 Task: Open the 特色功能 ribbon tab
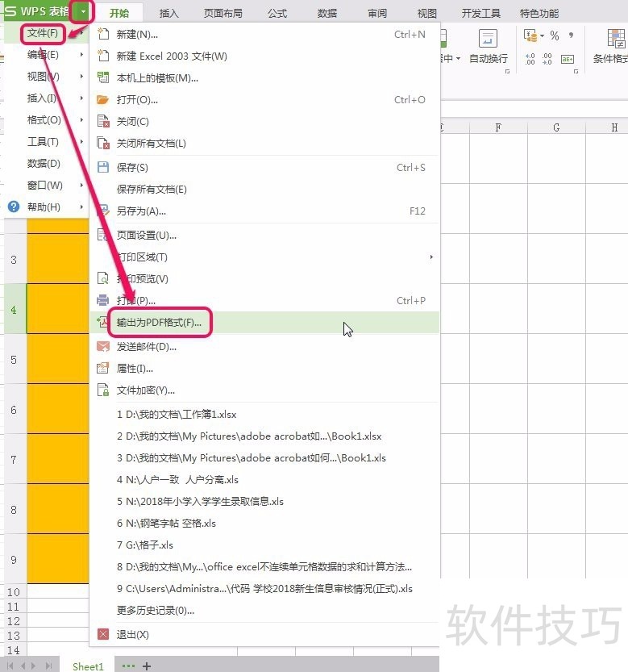[539, 13]
